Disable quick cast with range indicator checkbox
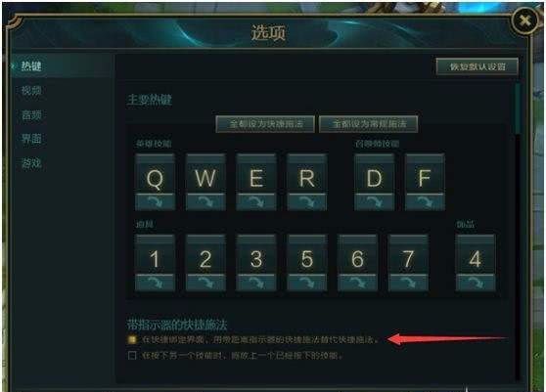The width and height of the screenshot is (546, 392). (x=132, y=339)
